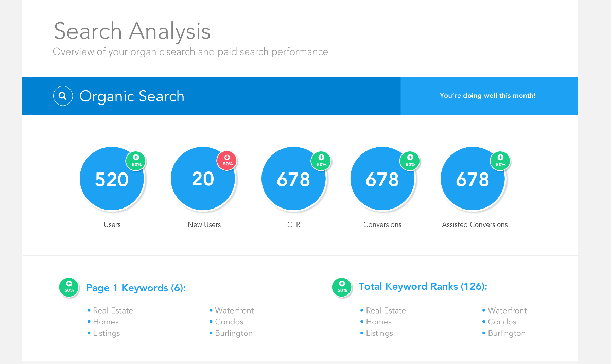This screenshot has width=611, height=364.
Task: Click red down-arrow badge on New Users
Action: (227, 161)
